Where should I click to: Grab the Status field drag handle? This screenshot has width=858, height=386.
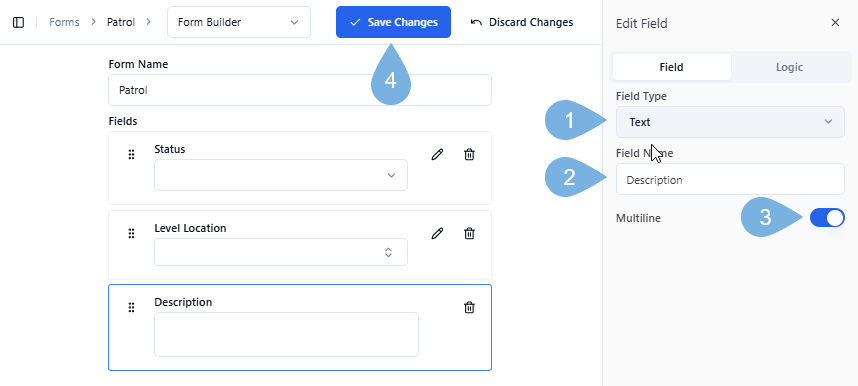pyautogui.click(x=131, y=154)
